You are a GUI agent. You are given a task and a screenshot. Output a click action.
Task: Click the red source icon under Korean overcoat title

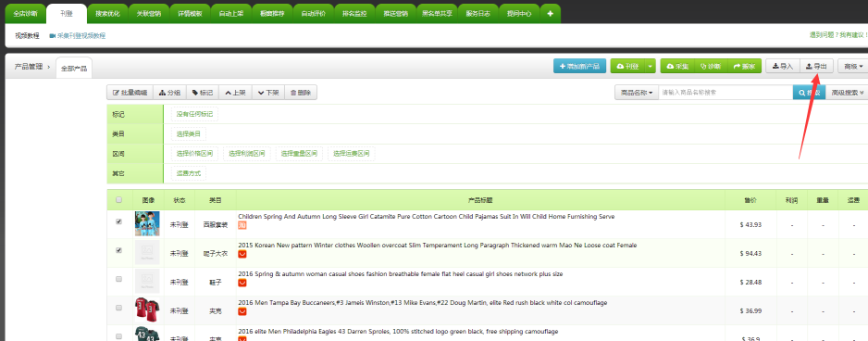click(x=242, y=254)
